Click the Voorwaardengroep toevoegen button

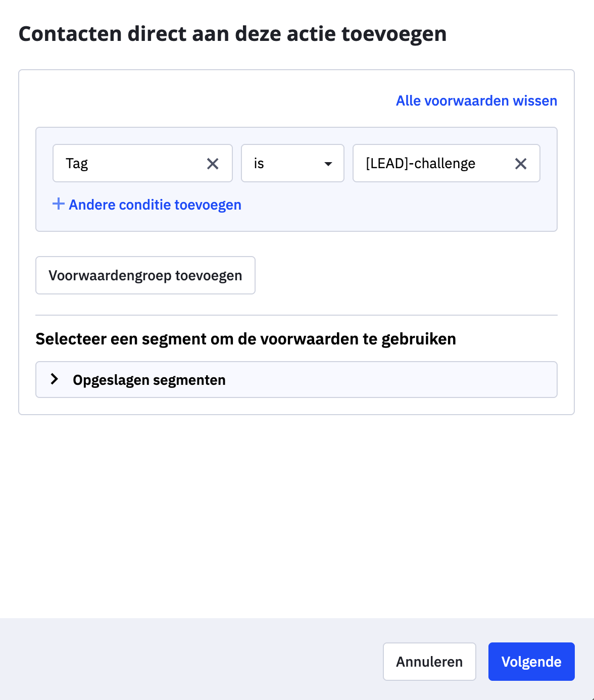tap(145, 275)
